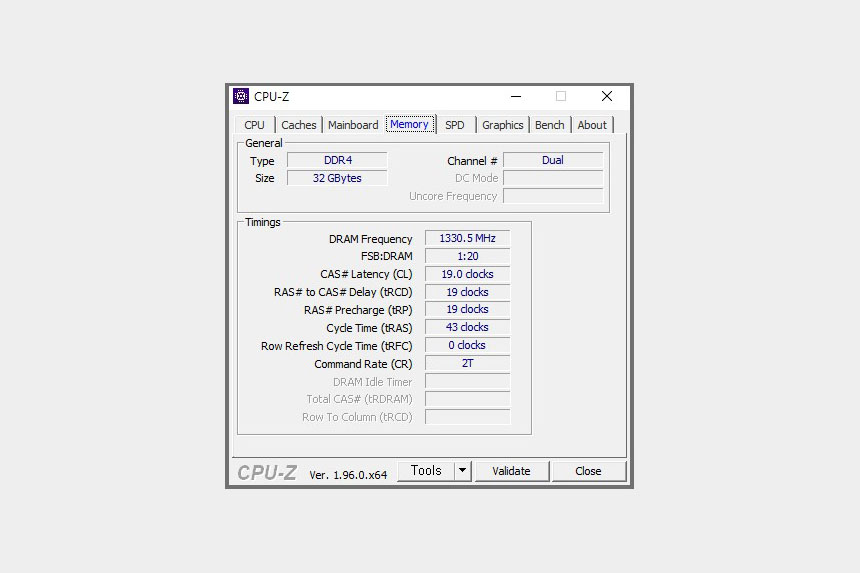Expand the Tools dropdown arrow

click(462, 471)
